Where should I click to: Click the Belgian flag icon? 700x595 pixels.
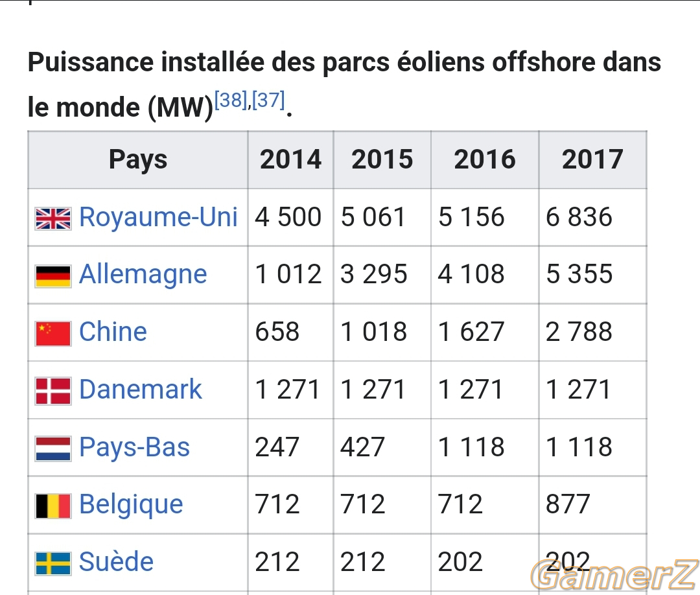[53, 506]
